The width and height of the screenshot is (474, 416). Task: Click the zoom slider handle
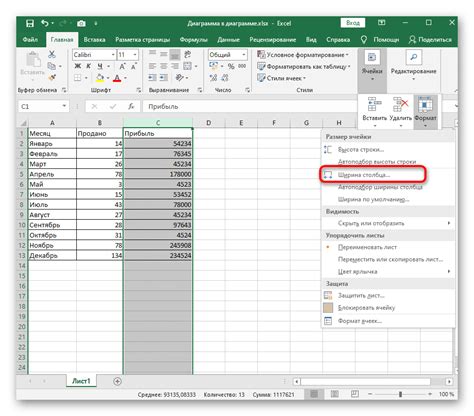(400, 394)
